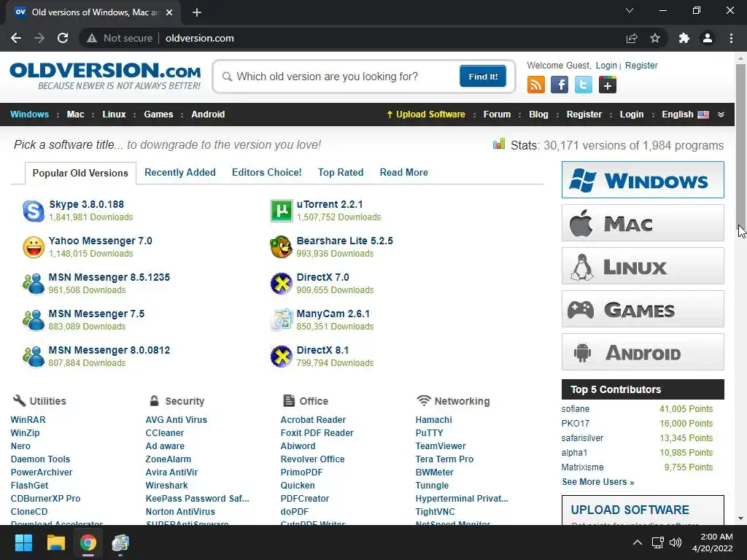The width and height of the screenshot is (747, 560).
Task: Open the Mac menu item
Action: (x=75, y=114)
